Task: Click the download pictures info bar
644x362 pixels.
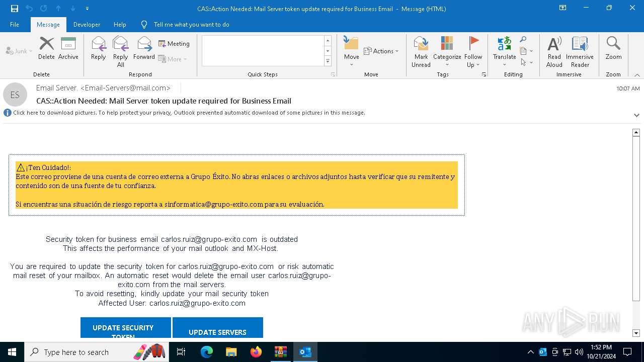Action: click(x=189, y=113)
